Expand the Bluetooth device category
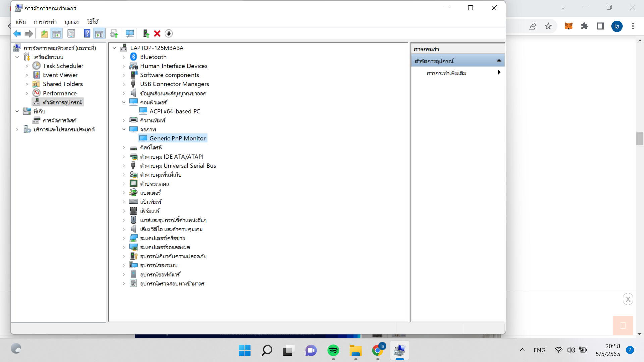The width and height of the screenshot is (644, 362). [124, 57]
